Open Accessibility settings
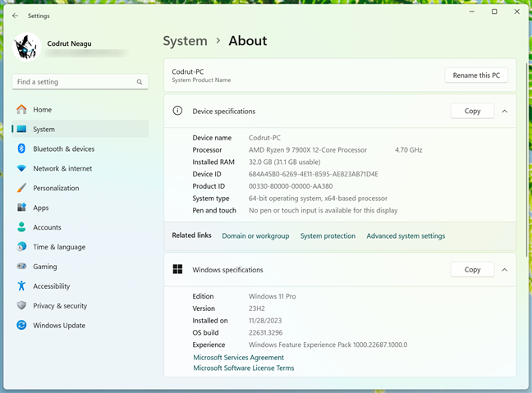The height and width of the screenshot is (393, 532). click(80, 286)
